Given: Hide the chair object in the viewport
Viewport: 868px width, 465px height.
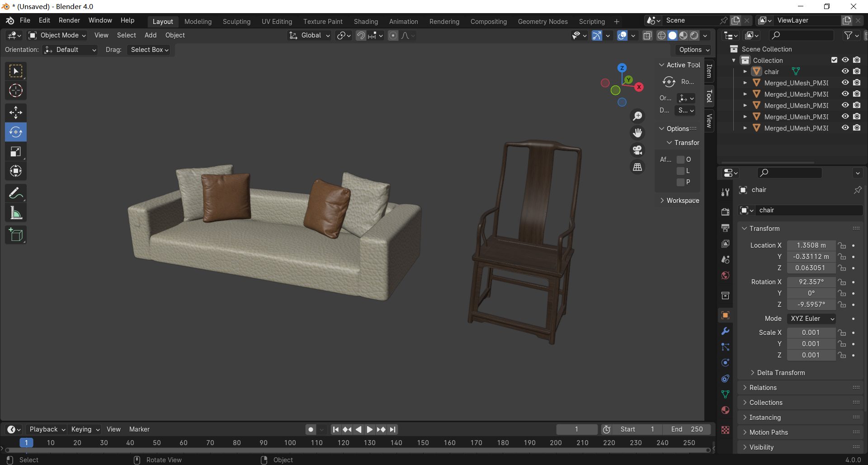Looking at the screenshot, I should 845,71.
